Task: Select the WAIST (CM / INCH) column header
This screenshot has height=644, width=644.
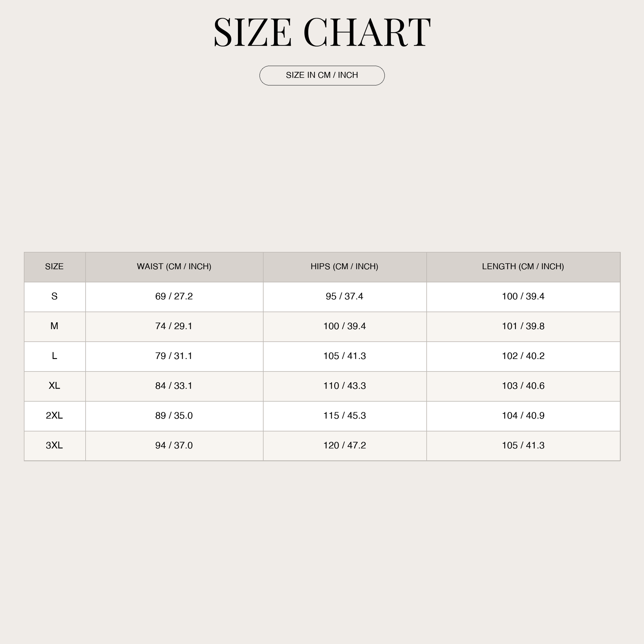Action: coord(174,267)
